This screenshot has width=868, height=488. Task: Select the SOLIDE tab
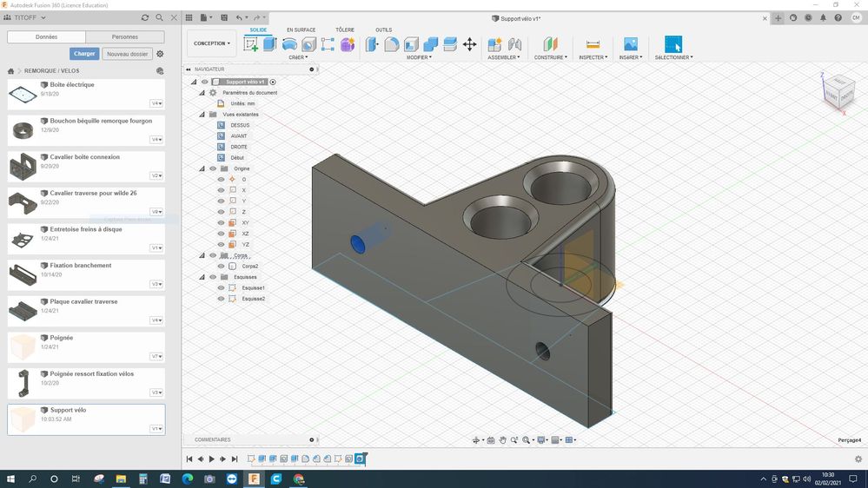click(x=258, y=30)
